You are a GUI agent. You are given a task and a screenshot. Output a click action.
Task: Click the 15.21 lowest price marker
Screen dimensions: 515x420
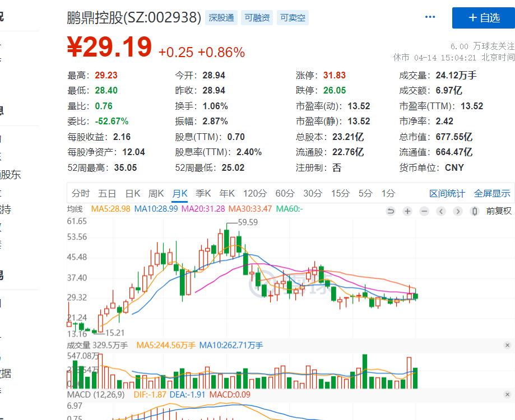click(x=115, y=333)
